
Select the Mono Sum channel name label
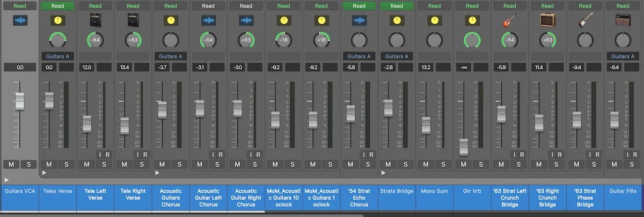click(x=434, y=191)
